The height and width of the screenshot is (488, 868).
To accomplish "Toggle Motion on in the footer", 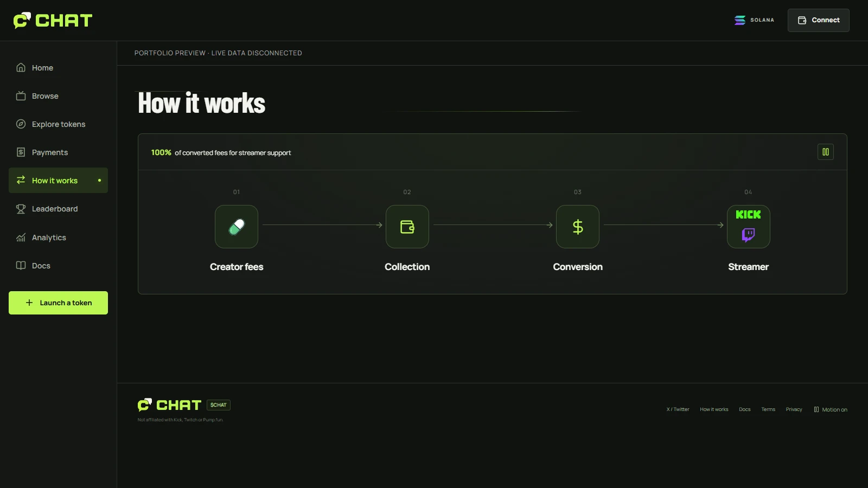I will point(831,409).
